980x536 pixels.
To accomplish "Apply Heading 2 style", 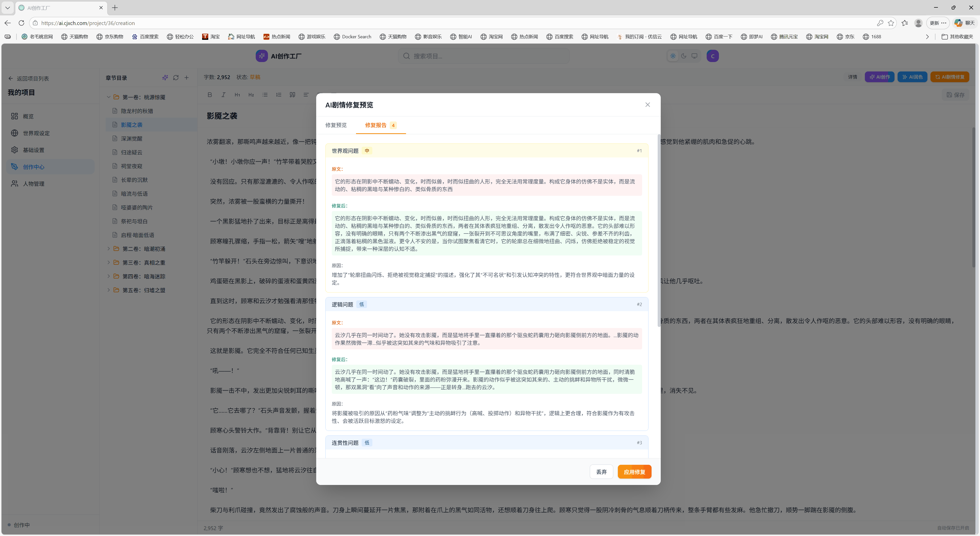I will [251, 95].
